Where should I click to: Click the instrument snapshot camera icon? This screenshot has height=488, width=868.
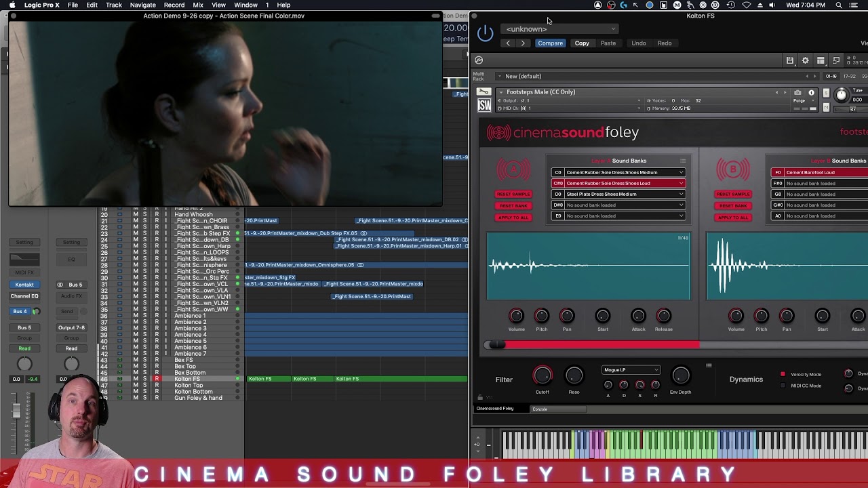[x=797, y=92]
